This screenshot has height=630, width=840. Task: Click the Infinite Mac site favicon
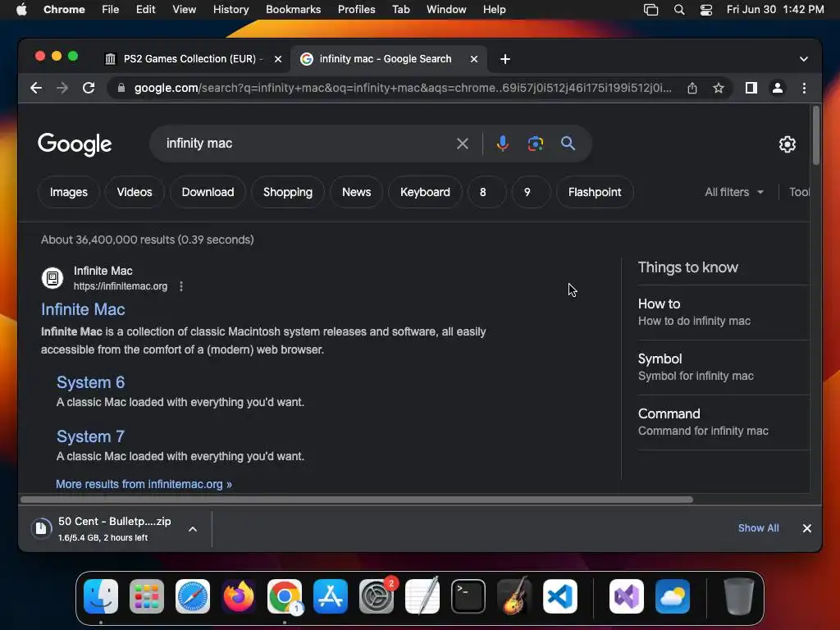pyautogui.click(x=52, y=278)
